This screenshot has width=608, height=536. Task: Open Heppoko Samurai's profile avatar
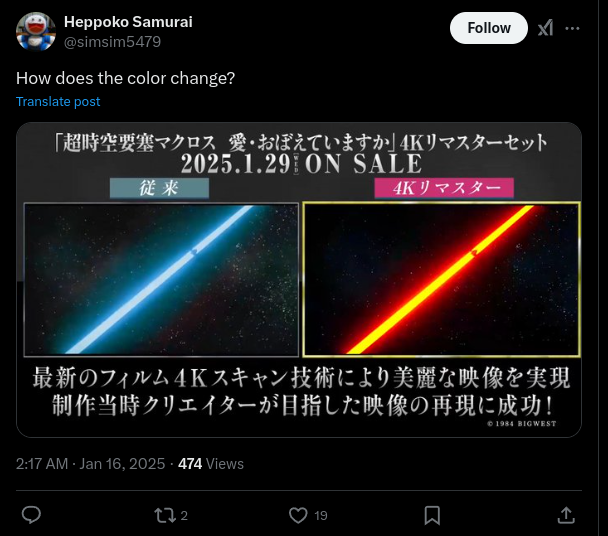[36, 31]
